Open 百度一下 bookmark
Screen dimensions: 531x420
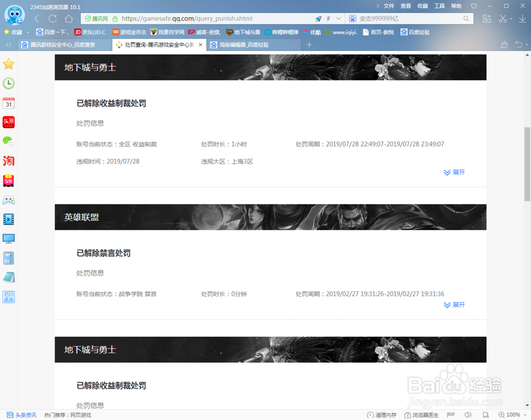(53, 32)
